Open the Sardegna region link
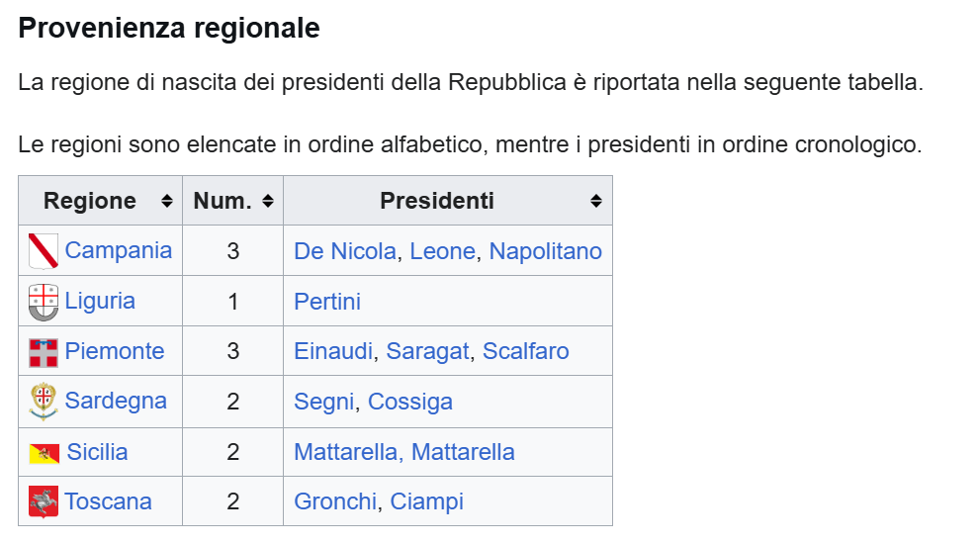The height and width of the screenshot is (544, 980). coord(116,401)
